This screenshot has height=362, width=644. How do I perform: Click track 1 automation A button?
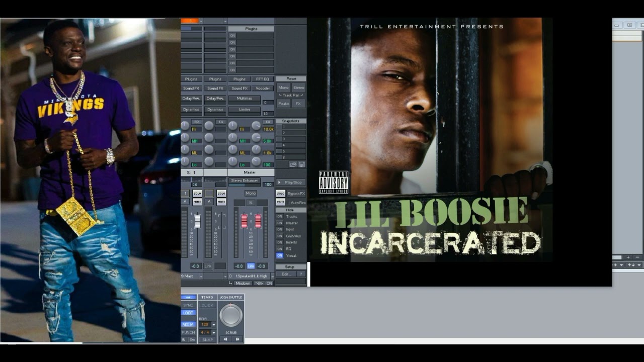[x=185, y=202]
